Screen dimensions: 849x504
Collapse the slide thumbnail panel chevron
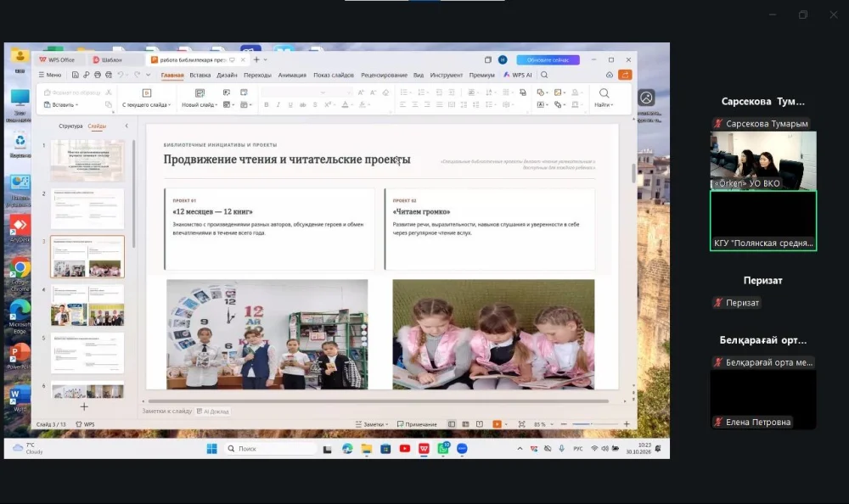coord(127,126)
